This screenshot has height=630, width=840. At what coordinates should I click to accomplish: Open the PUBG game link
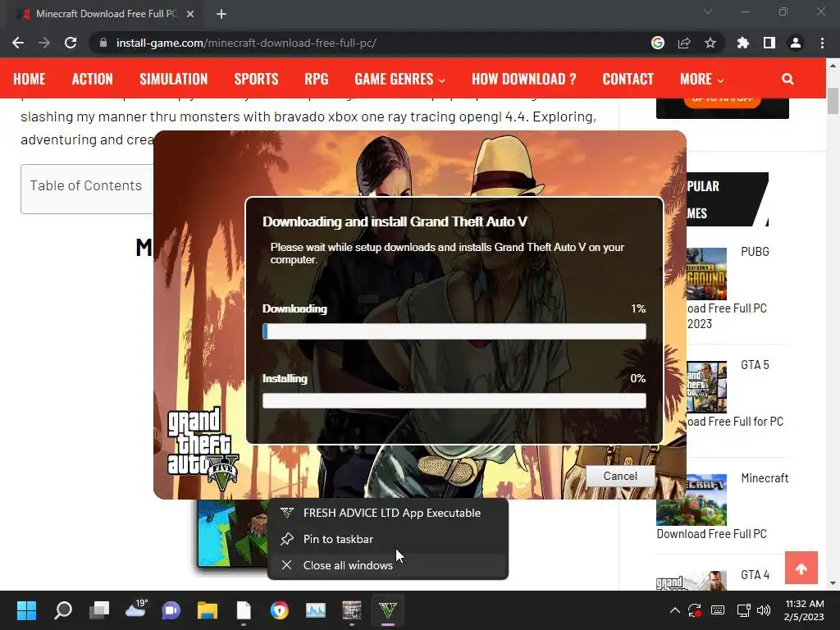pyautogui.click(x=755, y=252)
